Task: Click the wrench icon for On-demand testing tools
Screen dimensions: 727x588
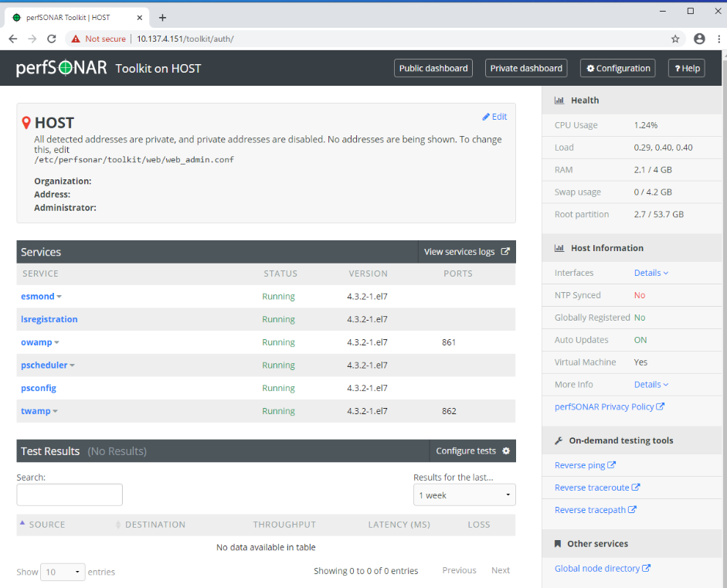Action: tap(559, 440)
